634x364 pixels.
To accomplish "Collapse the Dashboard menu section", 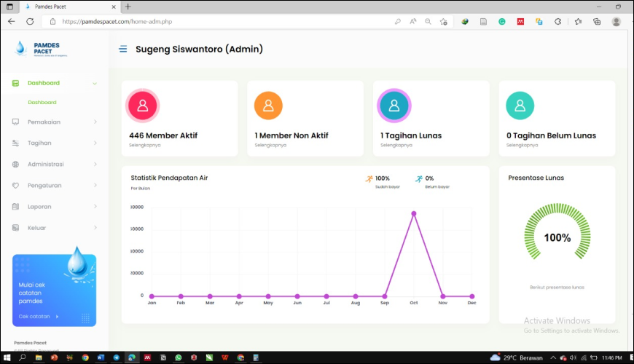I will click(x=95, y=83).
